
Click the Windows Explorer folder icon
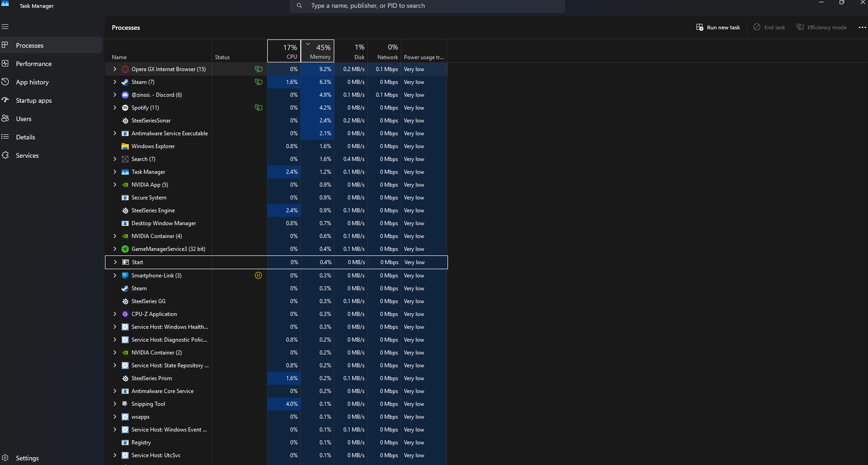(x=125, y=146)
